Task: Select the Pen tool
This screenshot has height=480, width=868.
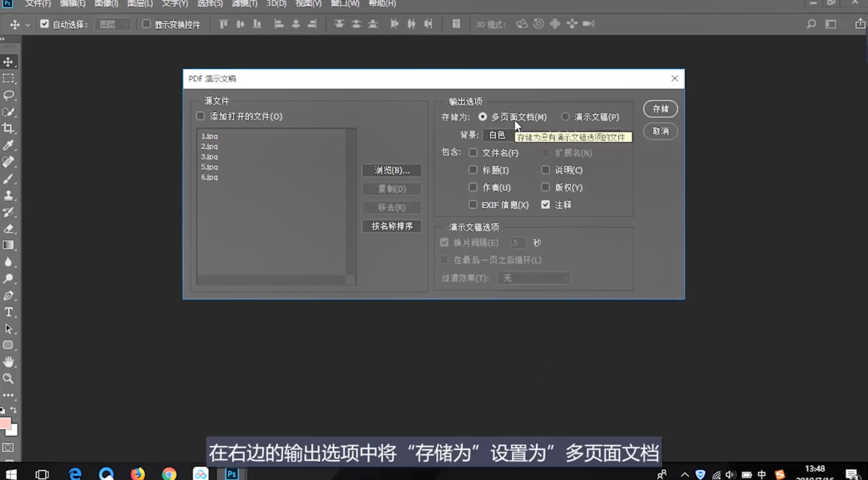Action: tap(8, 295)
